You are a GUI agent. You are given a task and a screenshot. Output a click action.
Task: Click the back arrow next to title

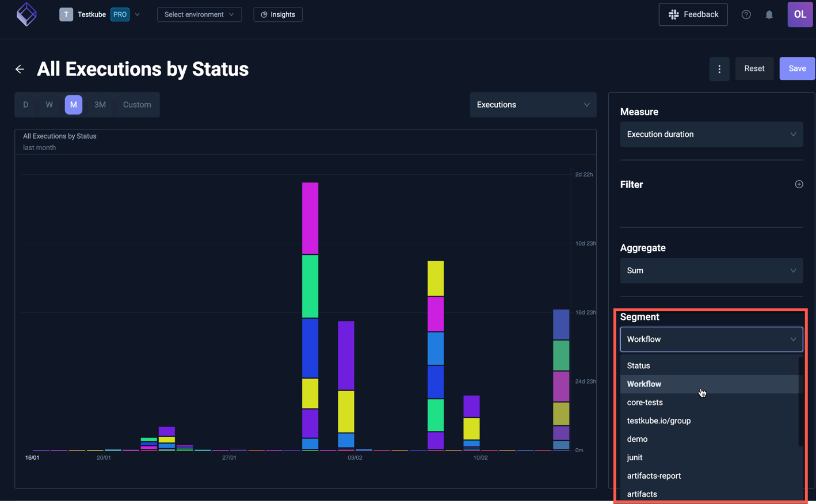coord(20,68)
